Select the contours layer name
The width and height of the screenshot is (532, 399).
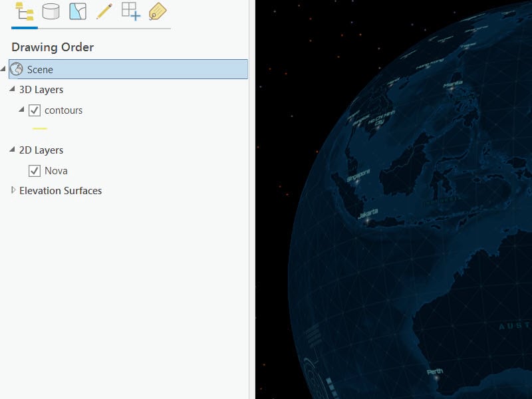click(63, 110)
